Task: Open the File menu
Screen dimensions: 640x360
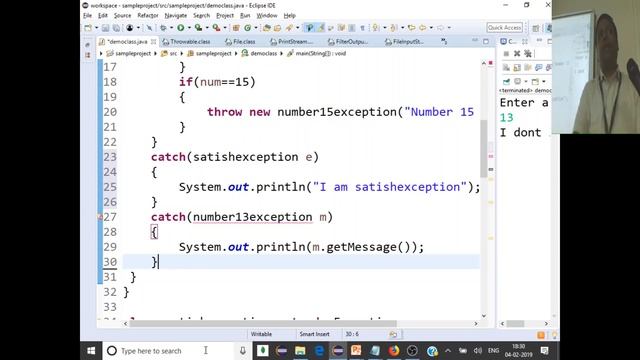Action: coord(87,16)
